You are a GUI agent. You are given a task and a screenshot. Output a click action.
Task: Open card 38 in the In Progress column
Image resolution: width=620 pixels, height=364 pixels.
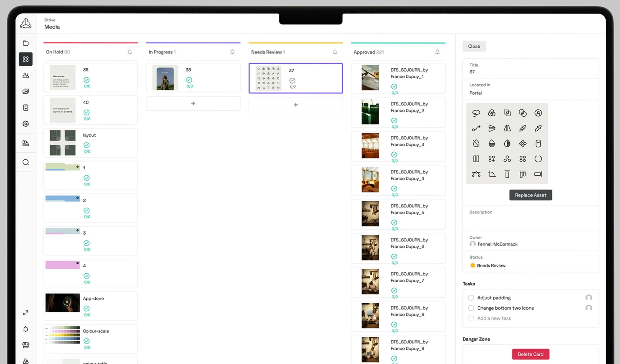[193, 77]
